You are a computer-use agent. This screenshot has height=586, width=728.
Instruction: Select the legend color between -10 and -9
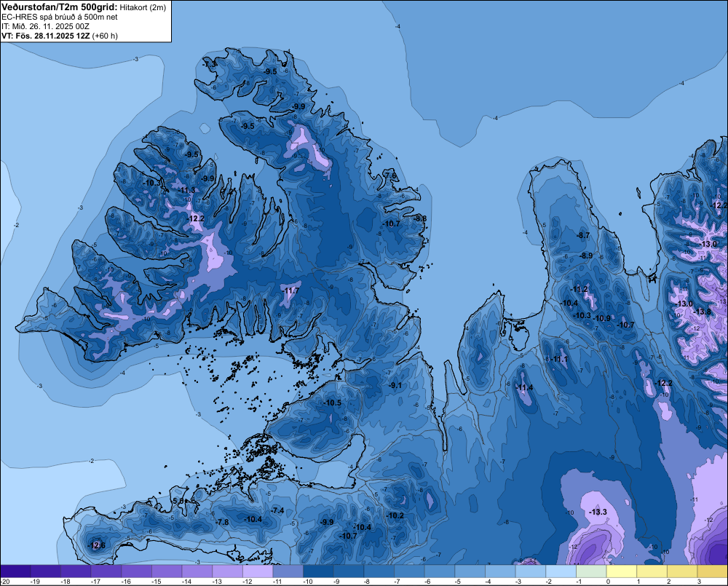pyautogui.click(x=319, y=571)
